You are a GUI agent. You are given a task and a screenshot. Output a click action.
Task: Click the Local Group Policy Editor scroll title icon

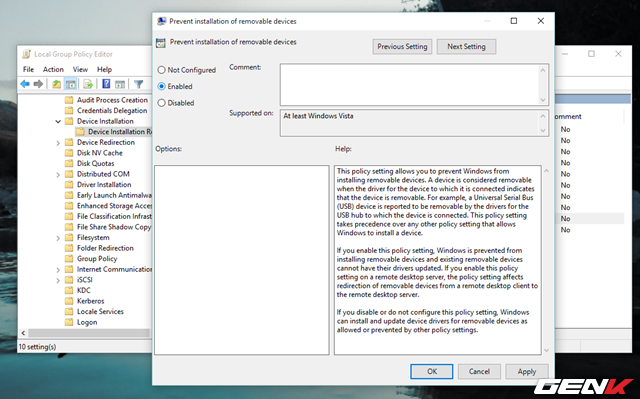(x=27, y=54)
